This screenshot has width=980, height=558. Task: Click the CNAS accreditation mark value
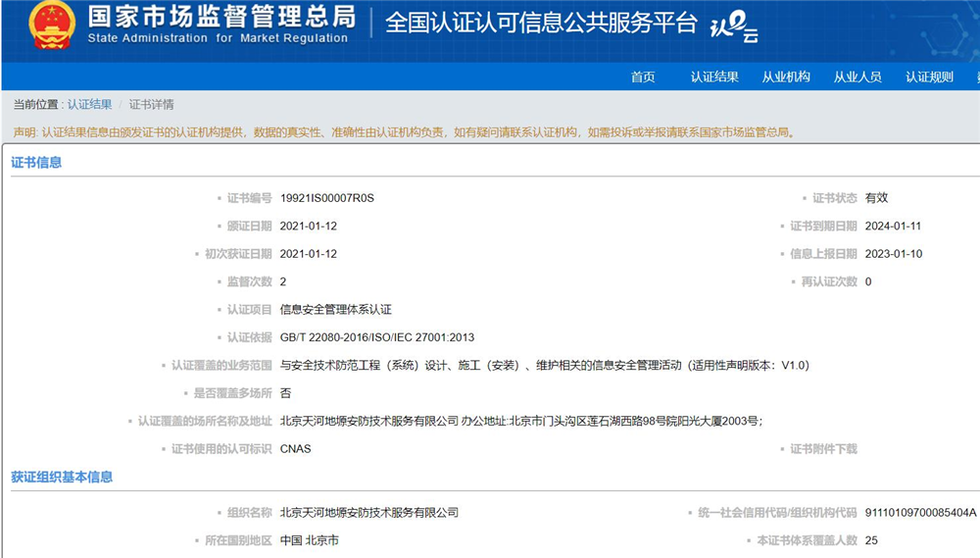295,448
